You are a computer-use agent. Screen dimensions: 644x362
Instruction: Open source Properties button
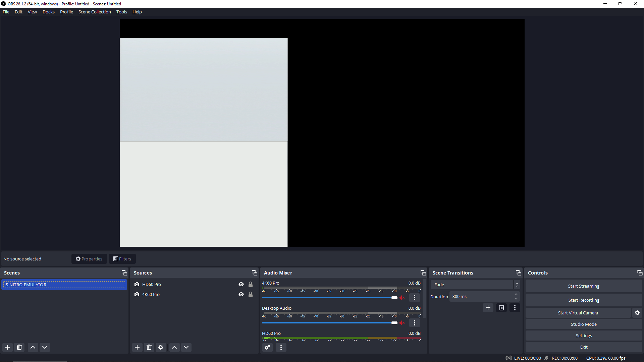pyautogui.click(x=89, y=259)
